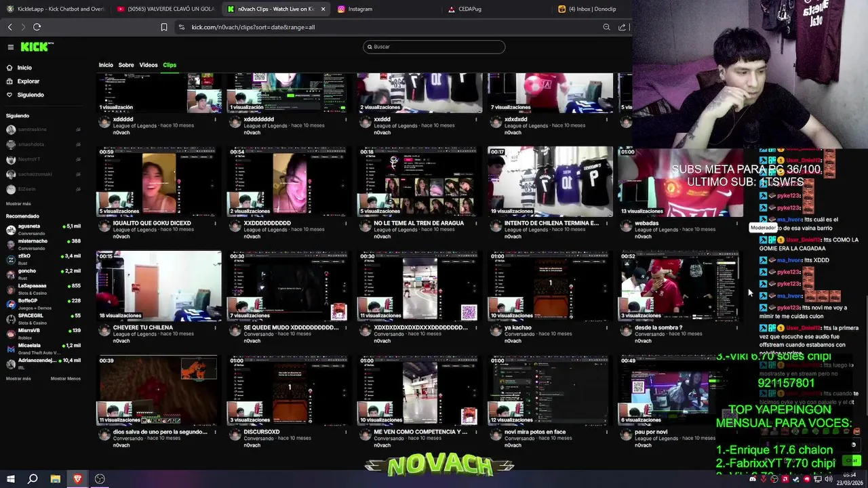Click the OBS Studio taskbar icon
The width and height of the screenshot is (868, 488).
tap(100, 479)
